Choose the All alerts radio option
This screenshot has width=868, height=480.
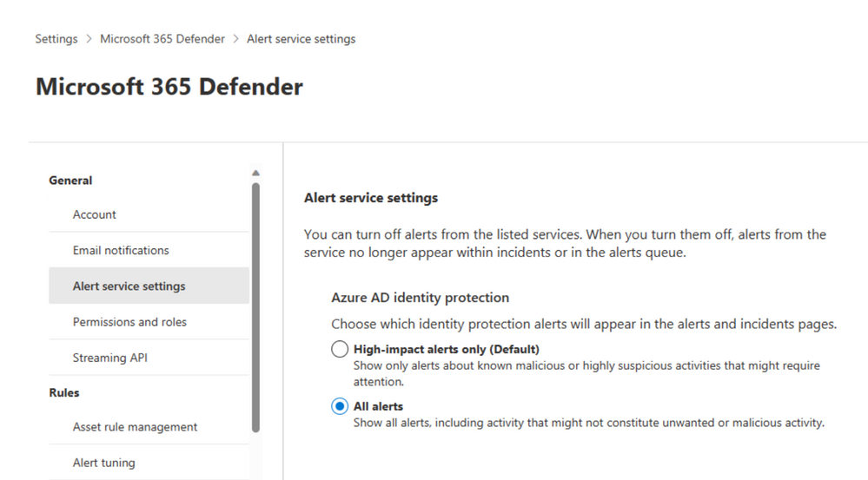point(340,406)
